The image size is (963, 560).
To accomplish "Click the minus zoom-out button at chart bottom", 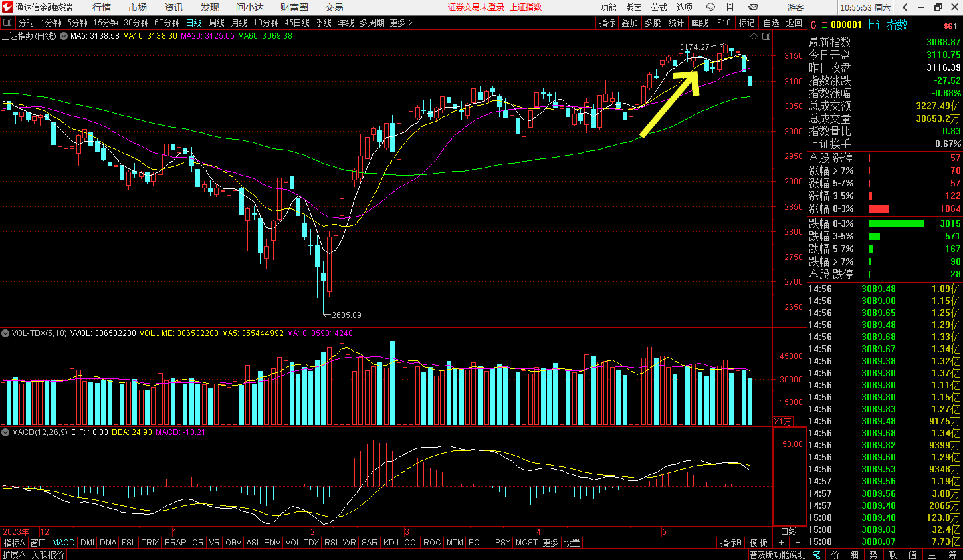I will 796,543.
